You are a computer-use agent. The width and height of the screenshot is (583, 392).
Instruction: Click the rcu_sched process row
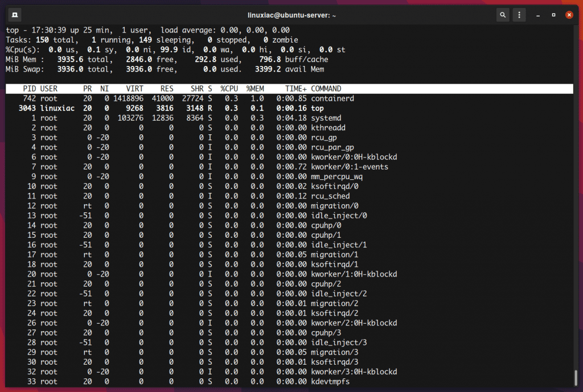coord(289,196)
